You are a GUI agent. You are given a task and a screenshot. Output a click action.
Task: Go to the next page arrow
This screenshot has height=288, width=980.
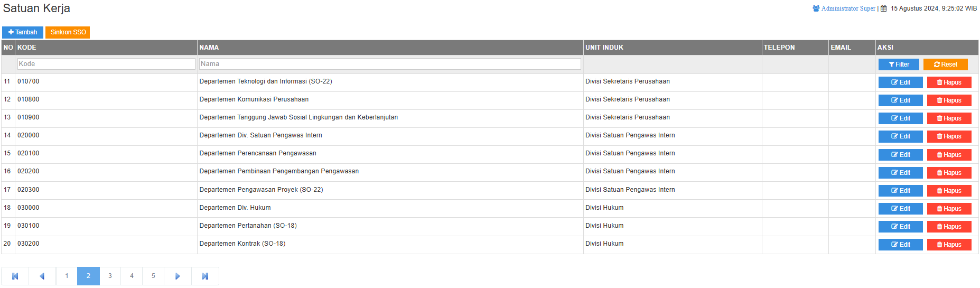click(x=178, y=276)
